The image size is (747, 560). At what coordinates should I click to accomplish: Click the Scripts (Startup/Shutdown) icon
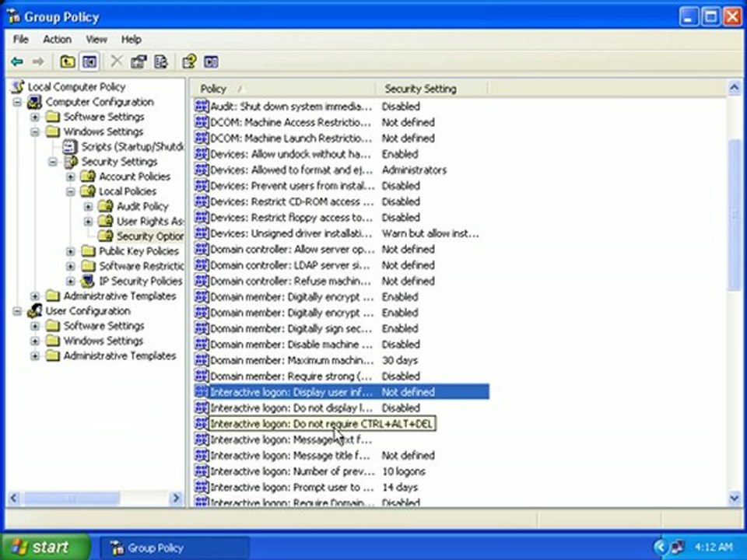(x=70, y=147)
